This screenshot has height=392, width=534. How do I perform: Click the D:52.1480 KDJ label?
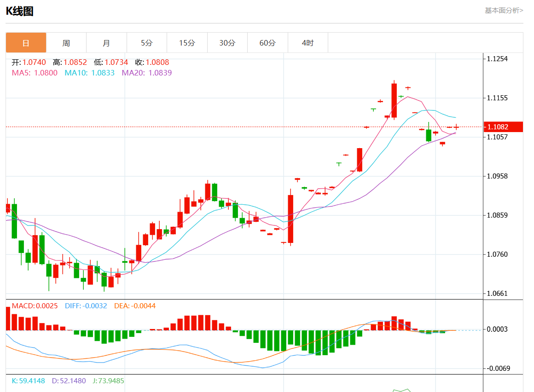point(69,381)
